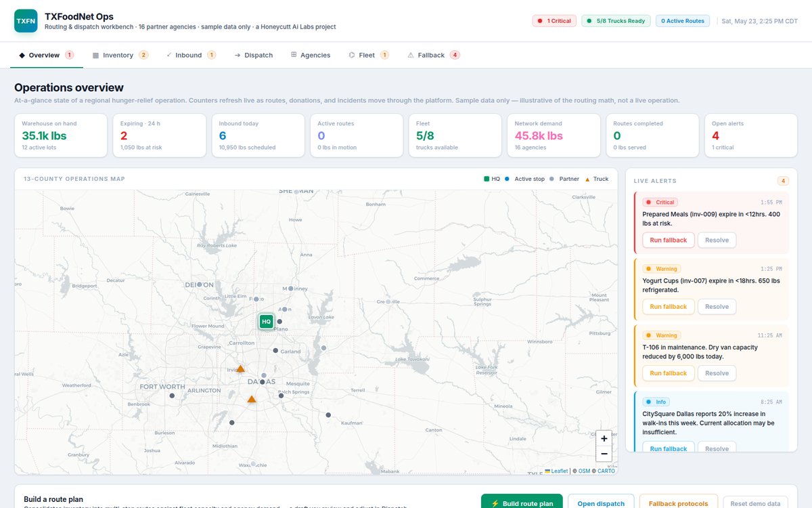The image size is (812, 508).
Task: Click the 13-County Operations Map heading
Action: coord(74,179)
